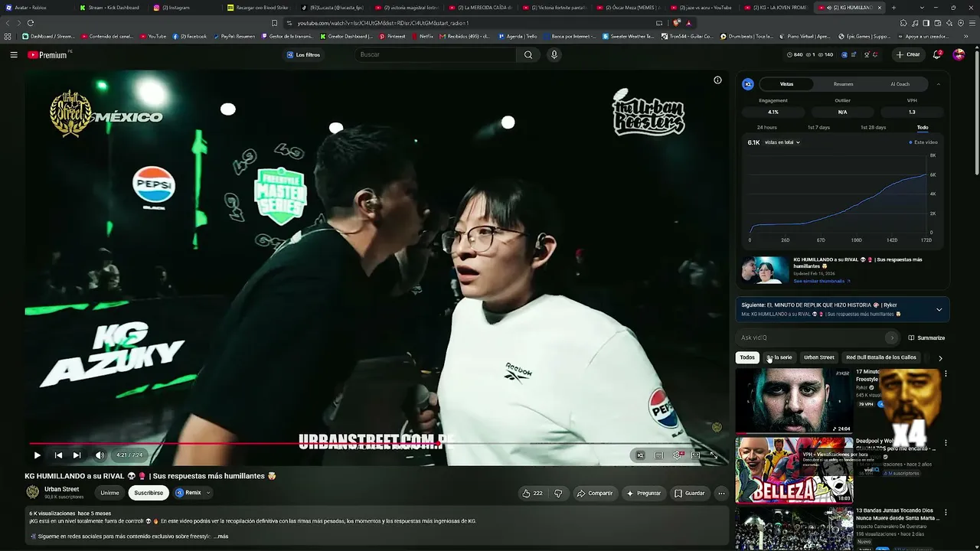Collapse the vidIQ panel chevron
Screen dimensions: 980x551
click(939, 84)
